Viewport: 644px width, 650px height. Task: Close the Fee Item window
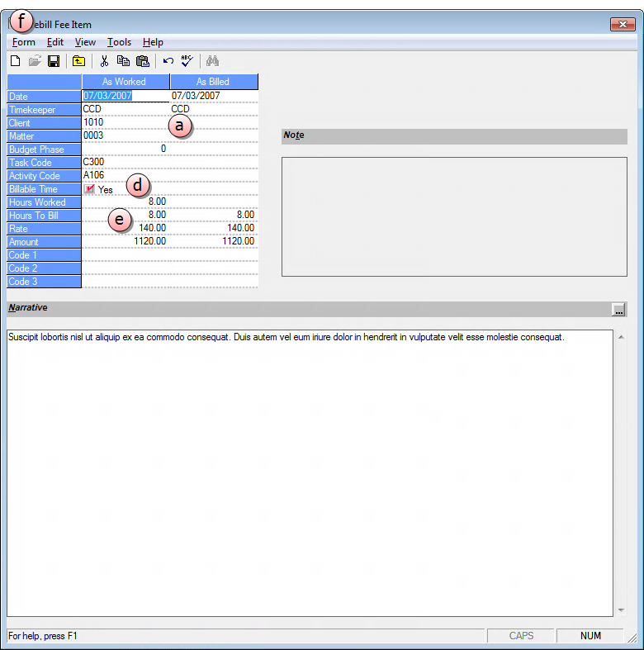tap(622, 25)
